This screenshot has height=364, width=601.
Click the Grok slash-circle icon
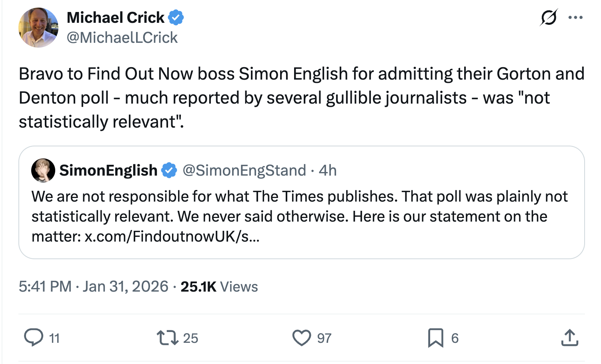(549, 18)
